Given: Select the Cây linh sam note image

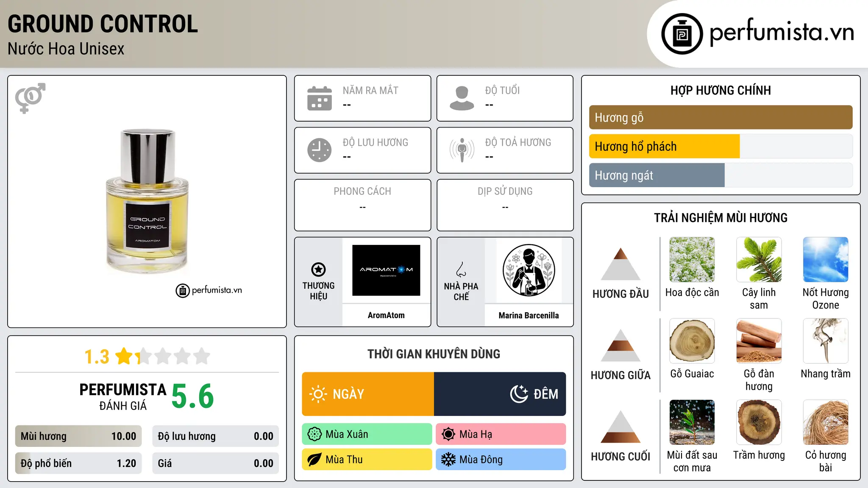Looking at the screenshot, I should point(759,260).
